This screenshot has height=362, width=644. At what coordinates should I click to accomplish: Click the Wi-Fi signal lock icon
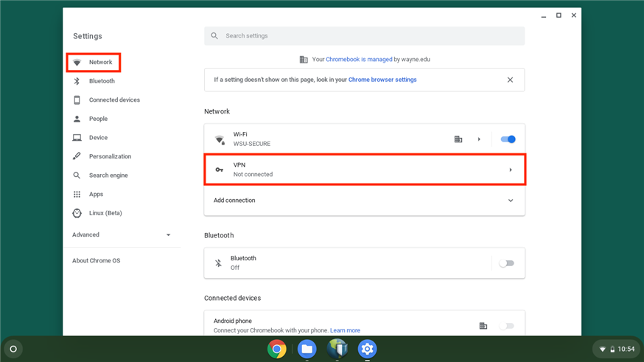[x=220, y=139]
